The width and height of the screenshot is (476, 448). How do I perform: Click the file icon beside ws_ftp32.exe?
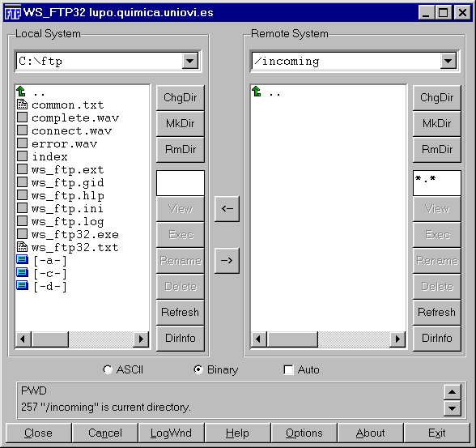point(22,234)
